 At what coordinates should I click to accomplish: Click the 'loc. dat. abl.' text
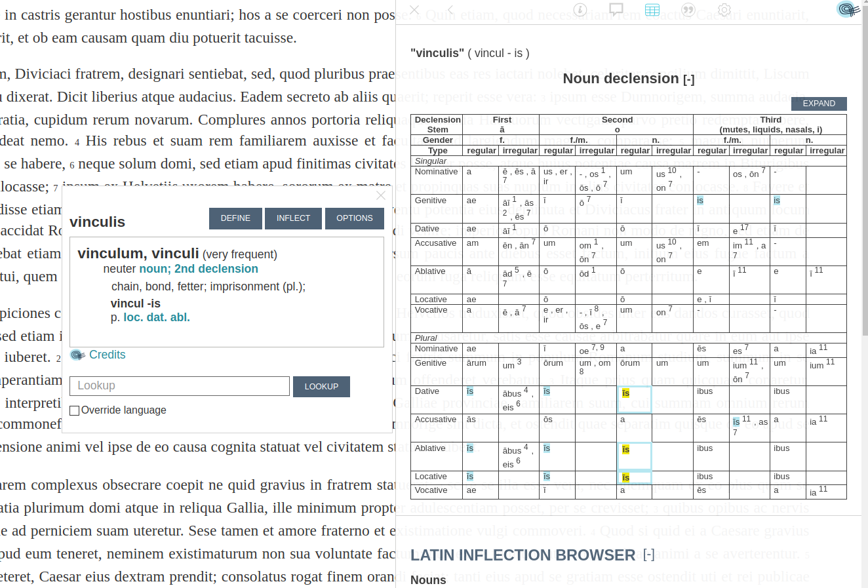tap(157, 317)
